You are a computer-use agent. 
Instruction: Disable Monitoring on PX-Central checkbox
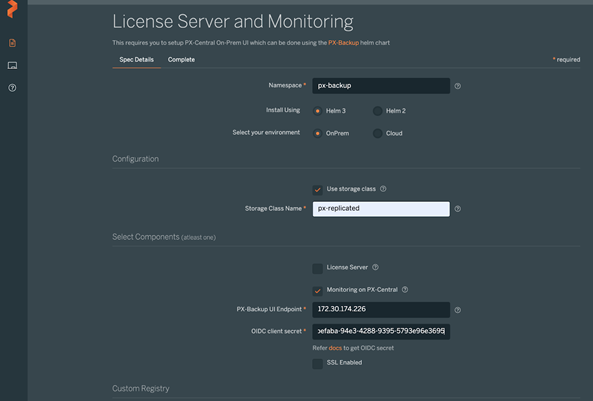coord(318,291)
